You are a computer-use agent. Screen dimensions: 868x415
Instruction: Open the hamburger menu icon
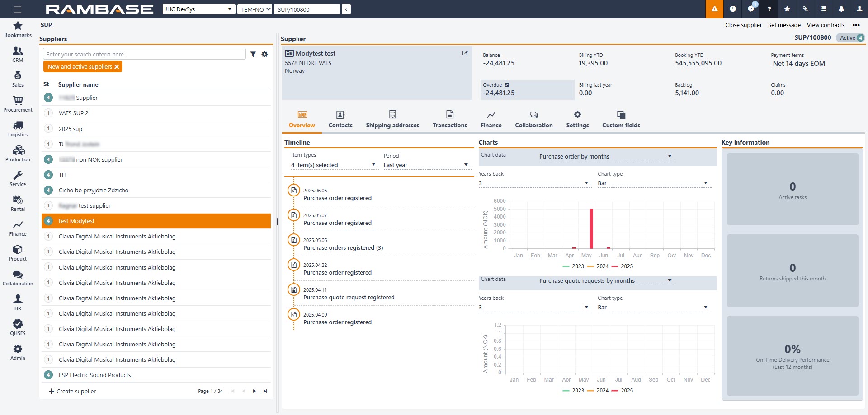[x=18, y=9]
